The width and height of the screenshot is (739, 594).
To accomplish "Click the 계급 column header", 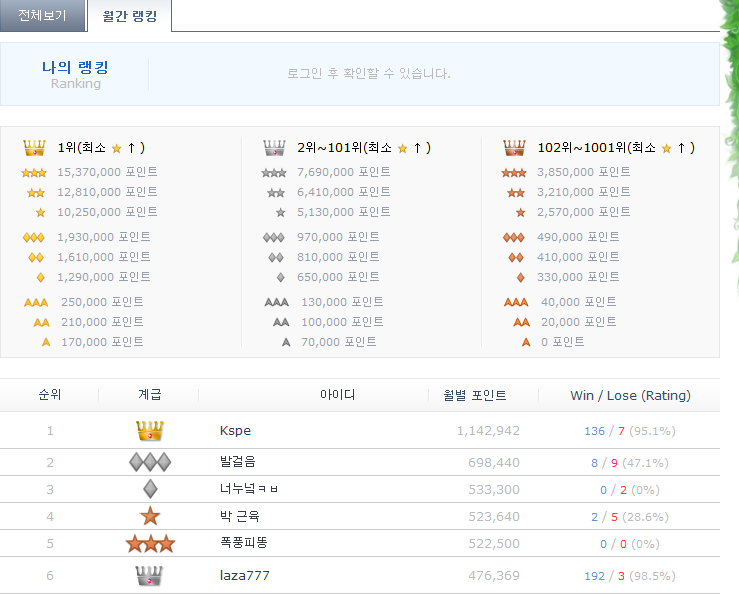I will [149, 395].
